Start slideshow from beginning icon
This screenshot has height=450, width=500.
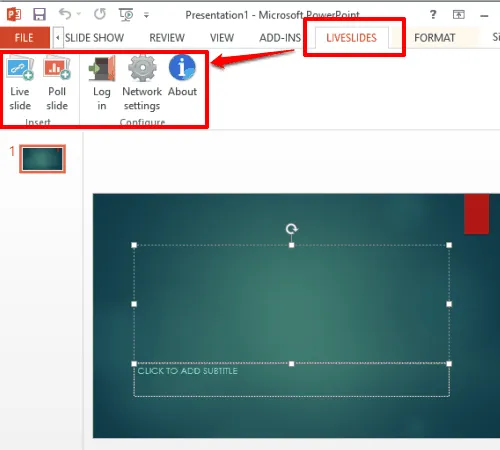(126, 14)
